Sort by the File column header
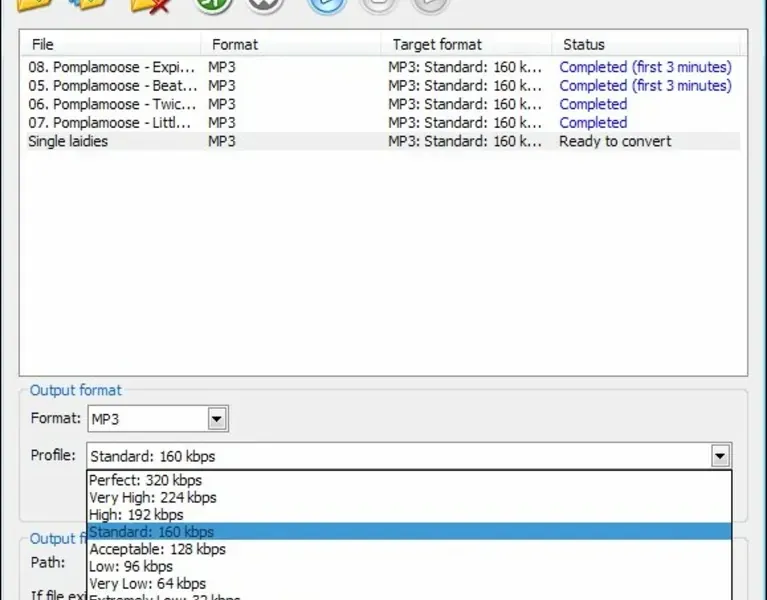The image size is (767, 600). coord(111,44)
